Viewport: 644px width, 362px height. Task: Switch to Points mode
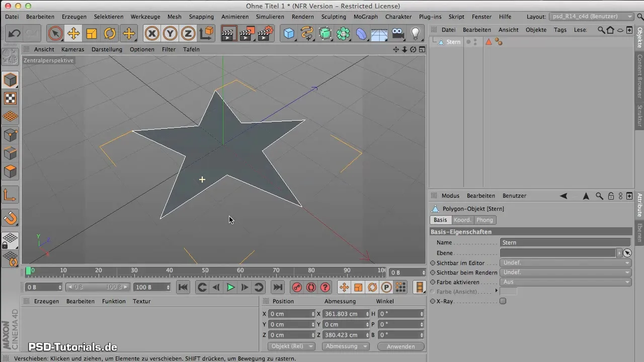pos(10,135)
